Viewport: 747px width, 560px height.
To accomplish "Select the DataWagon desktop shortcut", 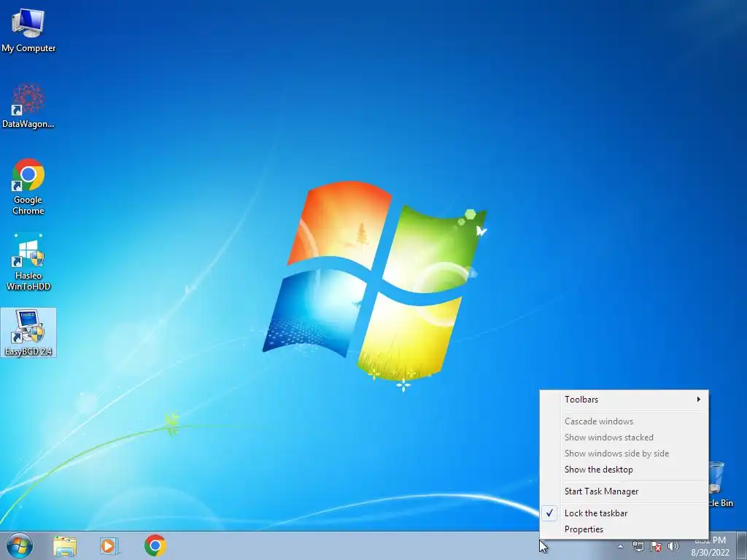I will (x=28, y=106).
